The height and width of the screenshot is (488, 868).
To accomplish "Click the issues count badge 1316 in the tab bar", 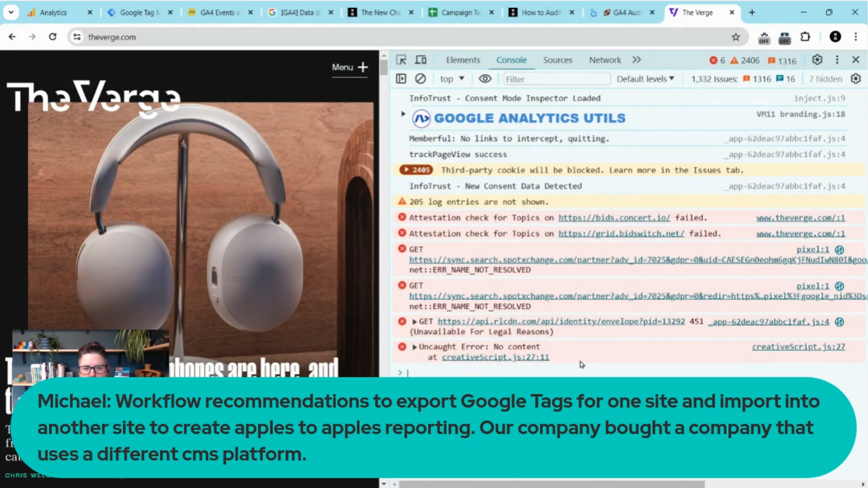I will tap(782, 60).
